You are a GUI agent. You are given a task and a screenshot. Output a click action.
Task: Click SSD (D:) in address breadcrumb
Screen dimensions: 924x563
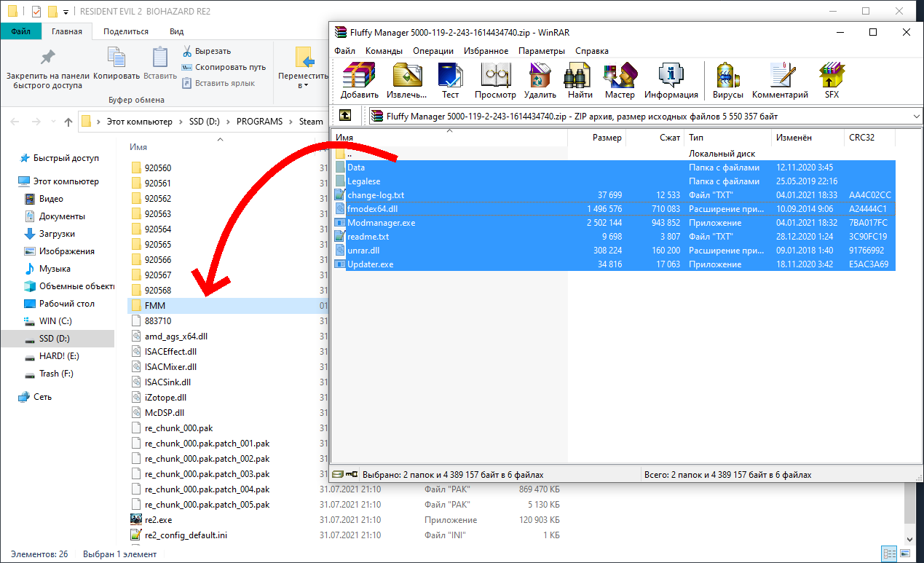coord(205,122)
